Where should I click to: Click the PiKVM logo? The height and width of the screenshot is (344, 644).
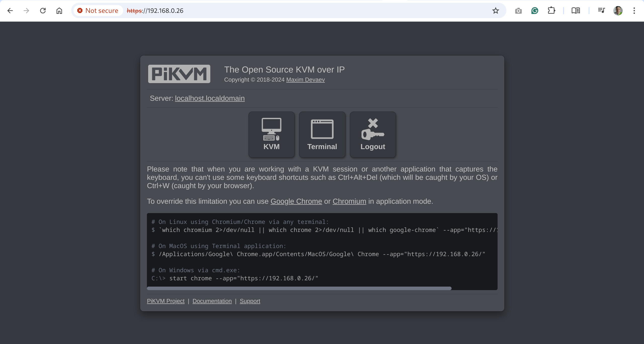point(179,74)
